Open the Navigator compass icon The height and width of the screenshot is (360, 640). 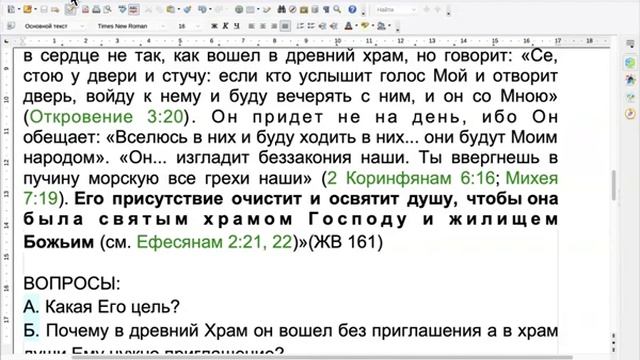[292, 9]
